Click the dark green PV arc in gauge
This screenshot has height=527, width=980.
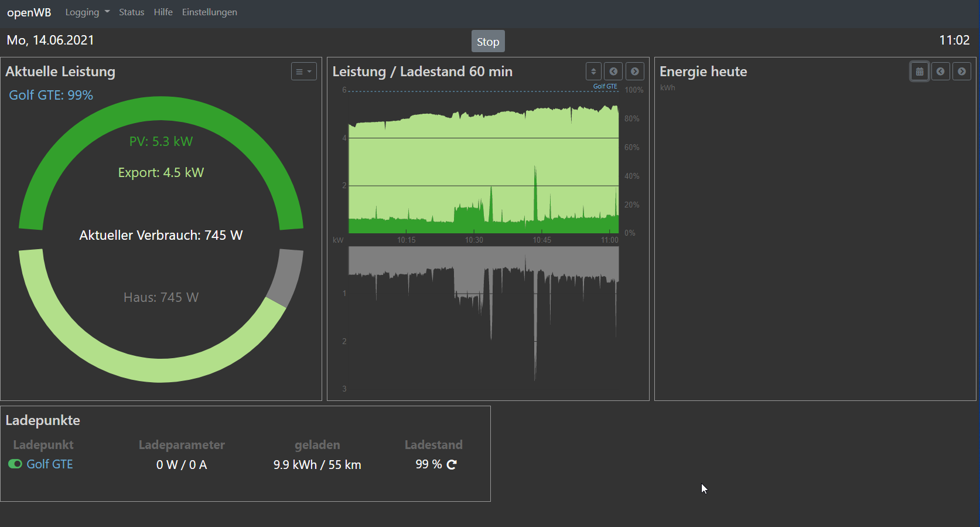(161, 109)
